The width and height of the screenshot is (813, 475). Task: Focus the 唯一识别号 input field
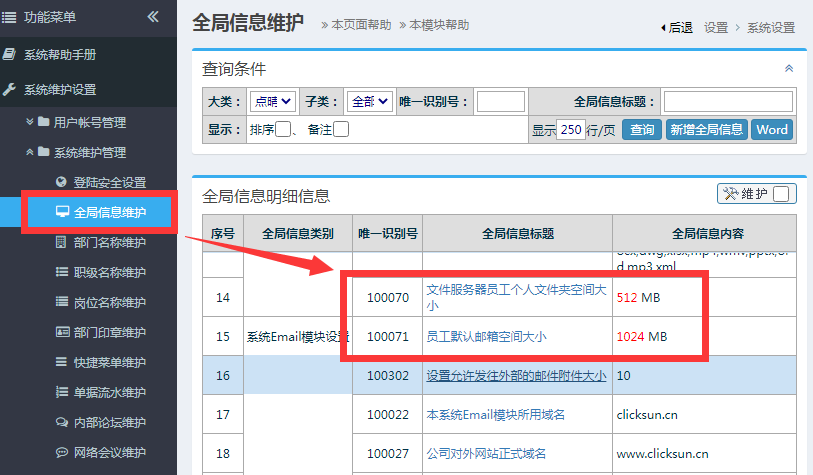(501, 101)
